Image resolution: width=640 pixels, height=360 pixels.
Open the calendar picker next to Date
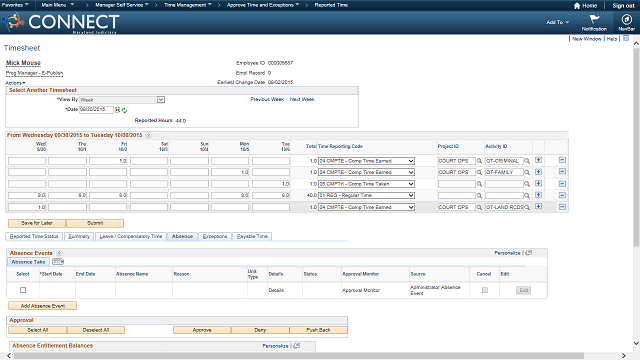point(118,110)
